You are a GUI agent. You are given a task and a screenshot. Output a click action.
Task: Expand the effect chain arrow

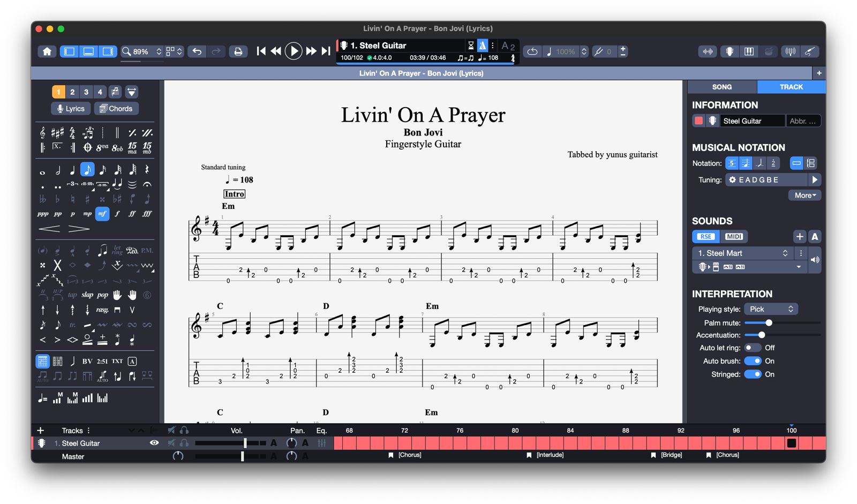click(x=799, y=267)
